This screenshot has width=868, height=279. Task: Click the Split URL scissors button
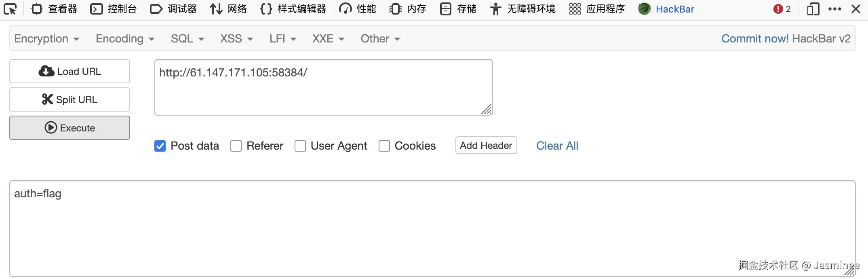(70, 99)
